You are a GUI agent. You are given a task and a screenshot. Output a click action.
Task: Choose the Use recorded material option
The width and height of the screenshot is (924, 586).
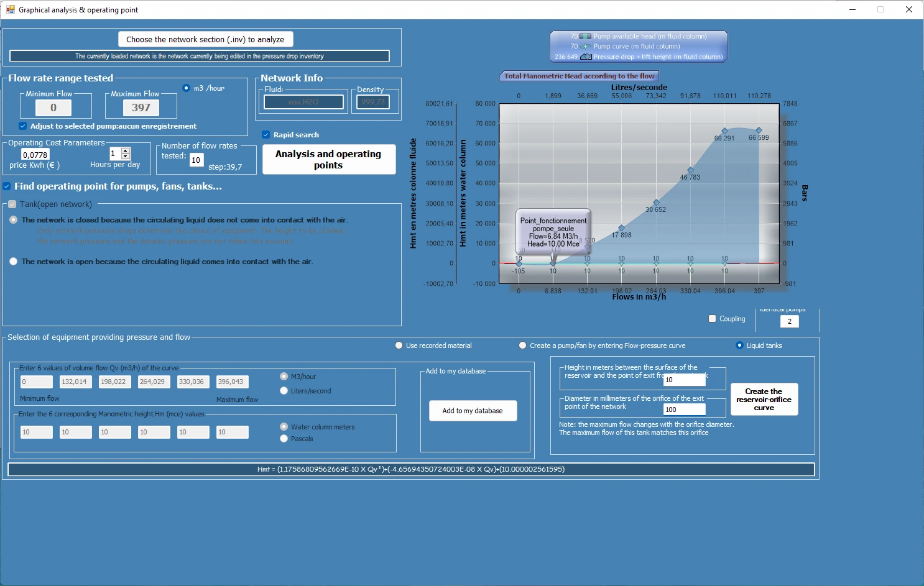pos(399,346)
